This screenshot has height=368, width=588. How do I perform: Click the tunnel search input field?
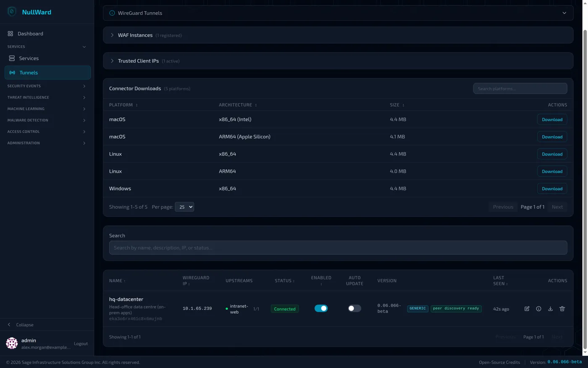tap(338, 248)
